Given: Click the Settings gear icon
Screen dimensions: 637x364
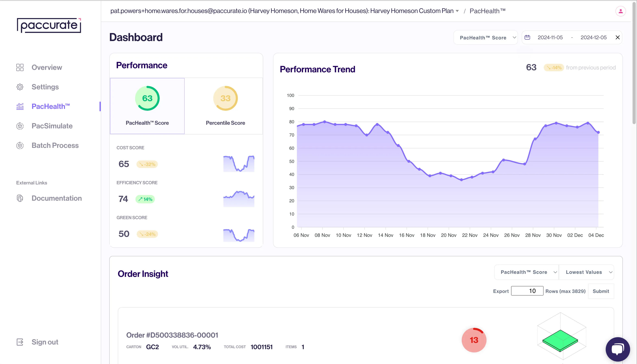Looking at the screenshot, I should pyautogui.click(x=20, y=87).
